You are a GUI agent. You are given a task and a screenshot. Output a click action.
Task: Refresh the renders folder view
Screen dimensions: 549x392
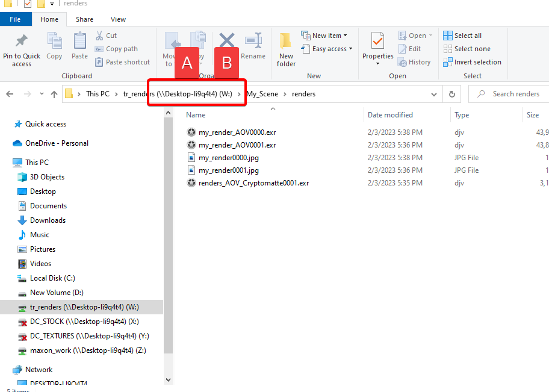click(451, 94)
